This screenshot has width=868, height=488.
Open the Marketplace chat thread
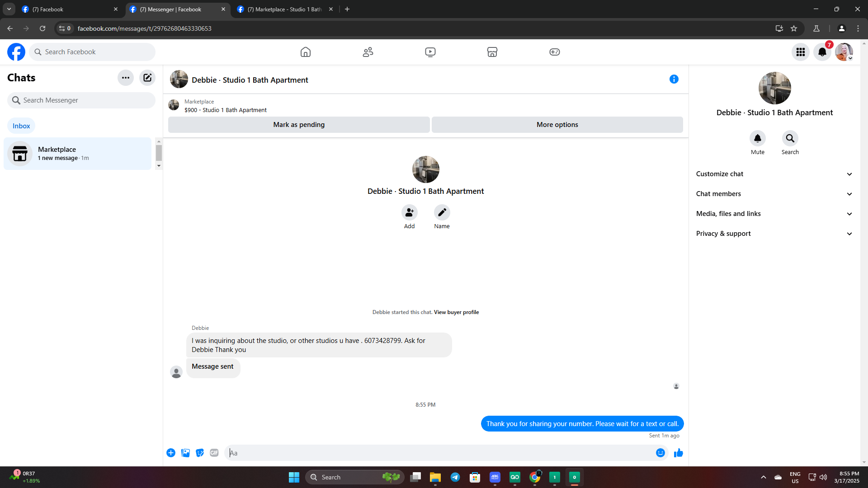click(x=77, y=154)
